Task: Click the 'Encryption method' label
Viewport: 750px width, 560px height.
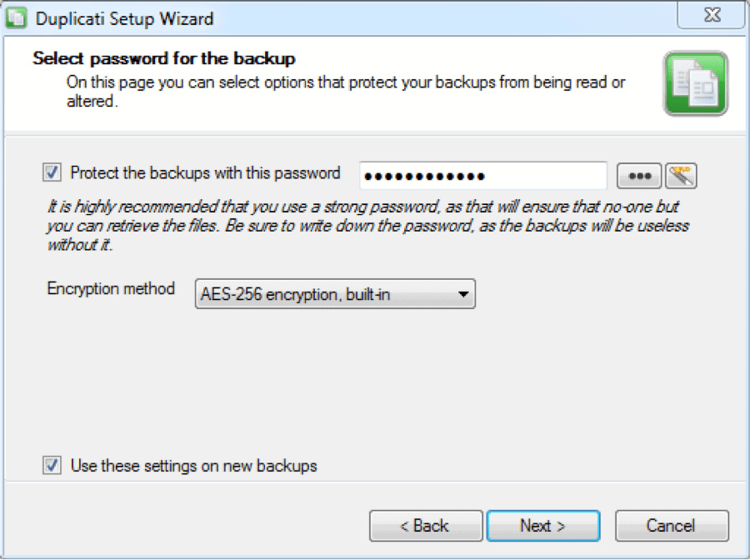Action: tap(111, 289)
